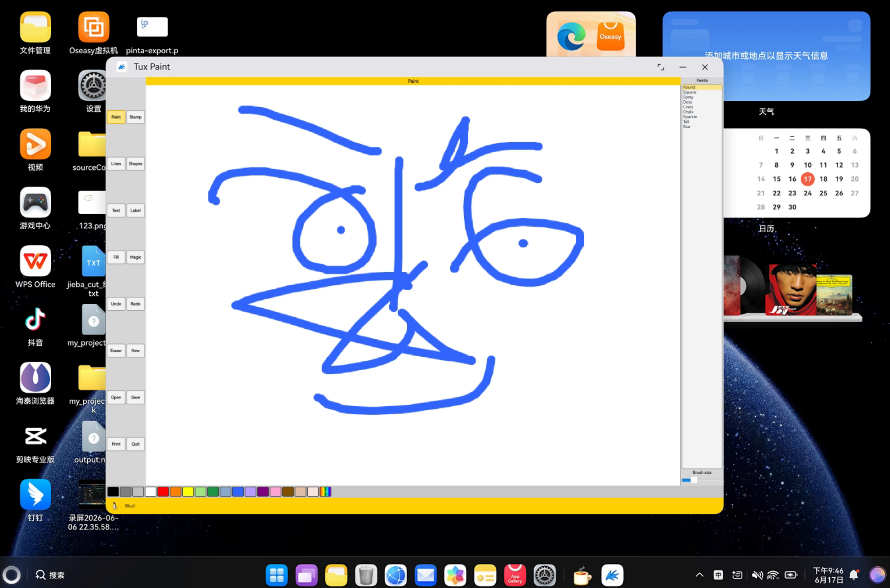Select the Lines brush in Paints list
Viewport: 890px width, 588px height.
click(x=702, y=107)
